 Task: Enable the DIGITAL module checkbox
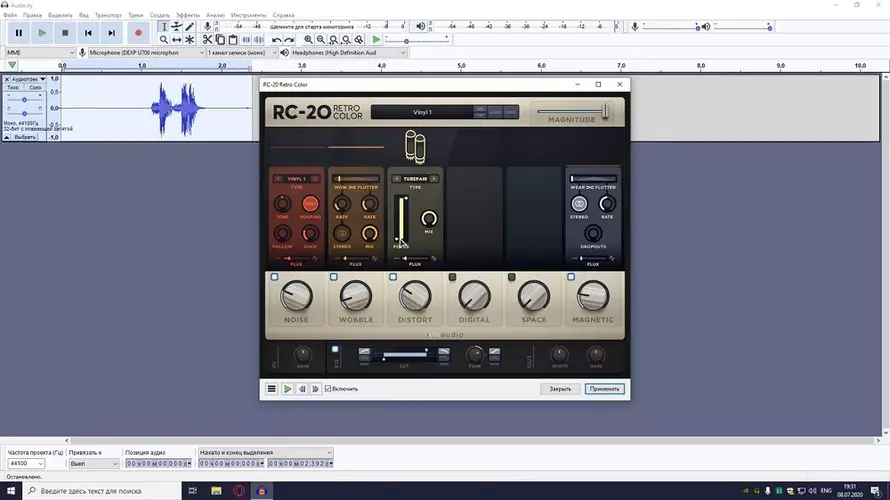pos(452,277)
